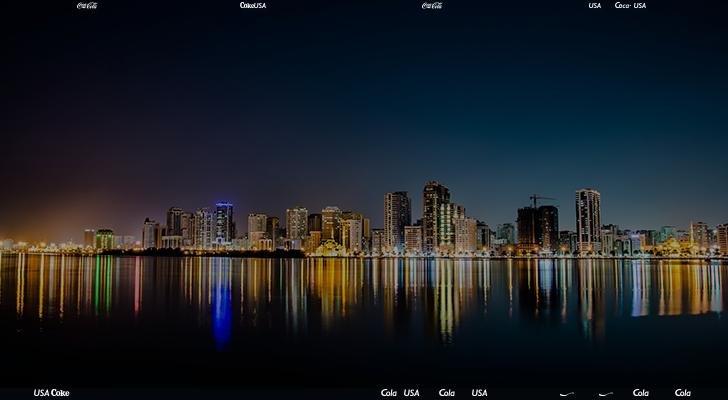Viewport: 728px width, 400px height.
Task: Select the last Cola label at bottom right
Action: [x=683, y=393]
